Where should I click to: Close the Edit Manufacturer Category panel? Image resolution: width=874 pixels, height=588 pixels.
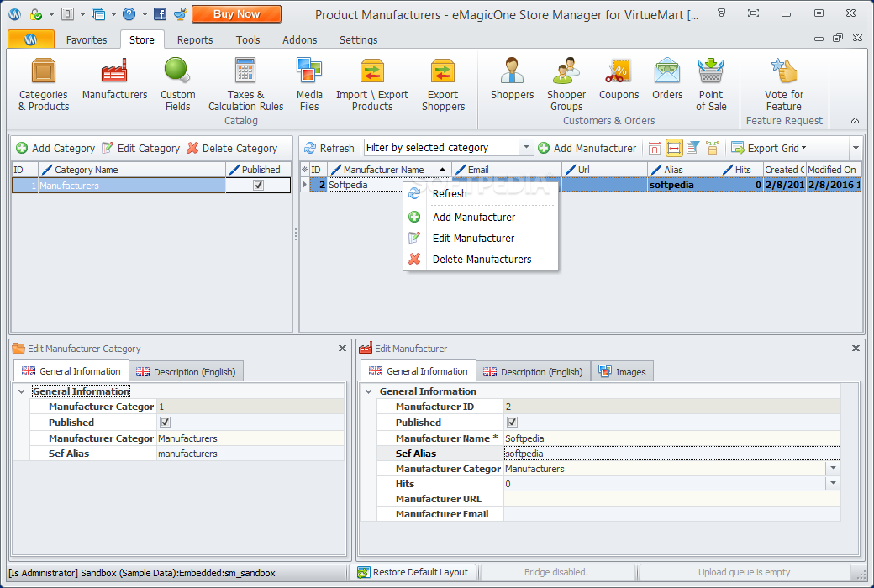(342, 349)
